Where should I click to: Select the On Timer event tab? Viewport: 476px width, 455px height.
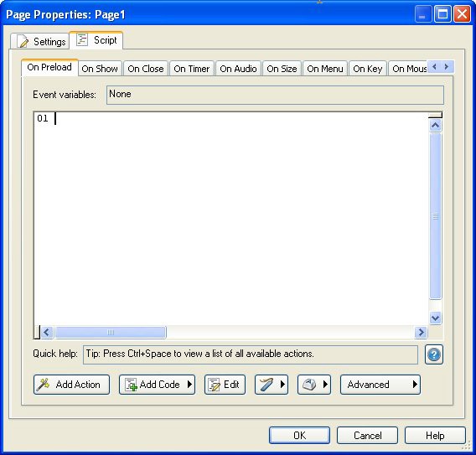point(192,69)
